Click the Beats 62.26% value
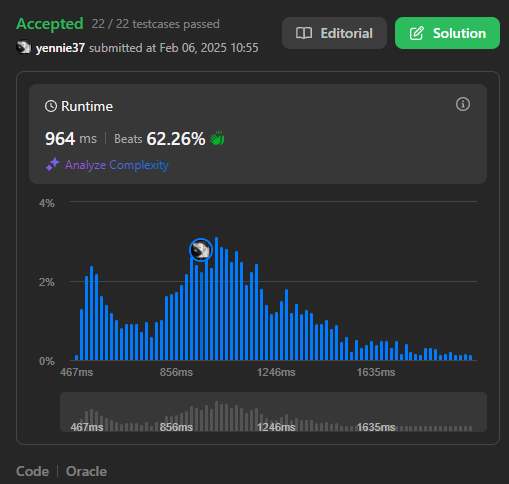 (x=160, y=139)
